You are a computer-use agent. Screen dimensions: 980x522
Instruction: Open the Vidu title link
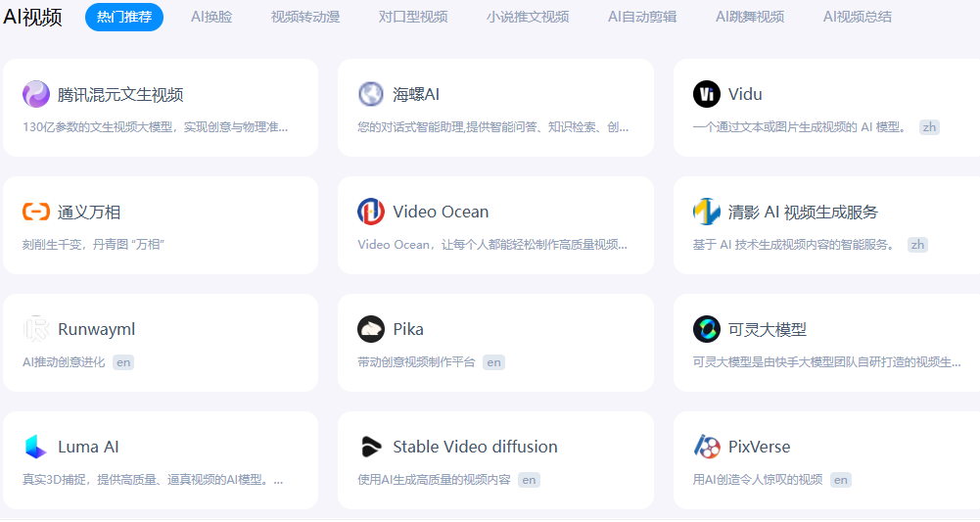coord(745,94)
